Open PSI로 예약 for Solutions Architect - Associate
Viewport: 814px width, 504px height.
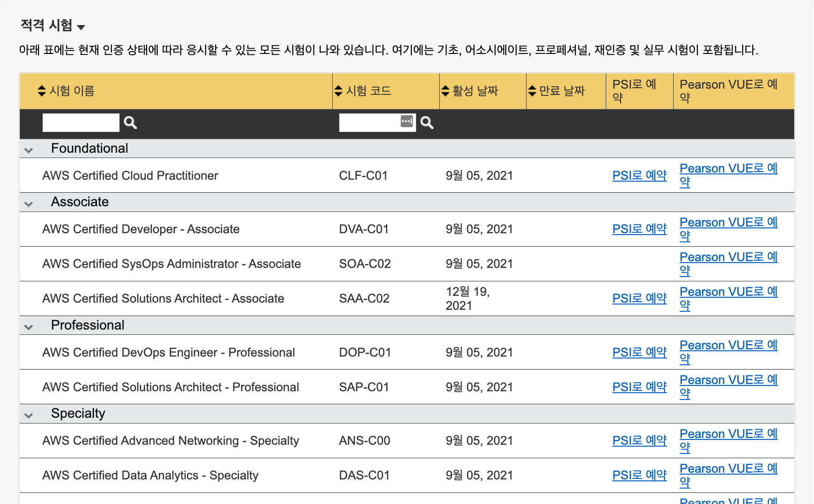639,298
